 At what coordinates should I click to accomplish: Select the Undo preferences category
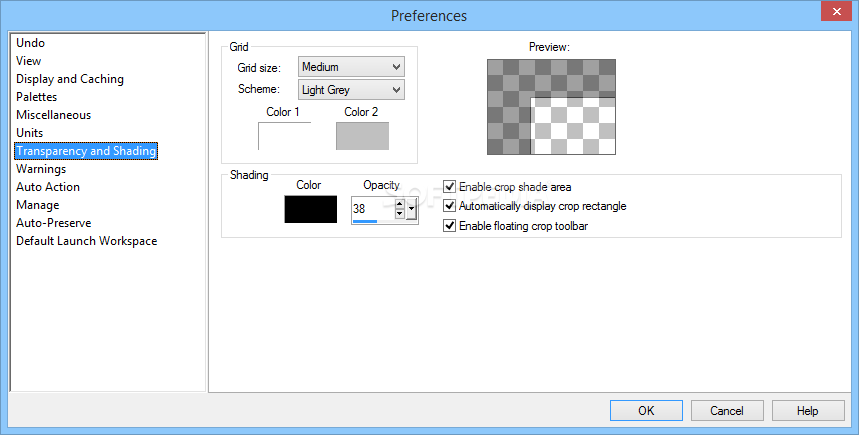click(31, 43)
